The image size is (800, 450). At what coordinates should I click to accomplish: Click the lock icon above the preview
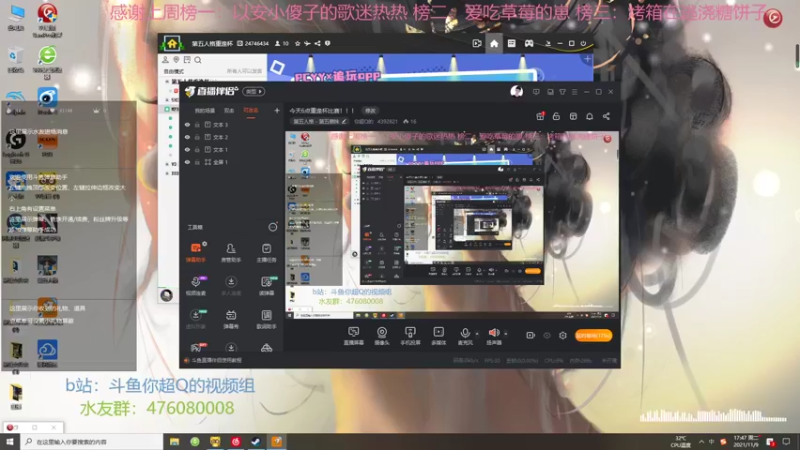556,116
